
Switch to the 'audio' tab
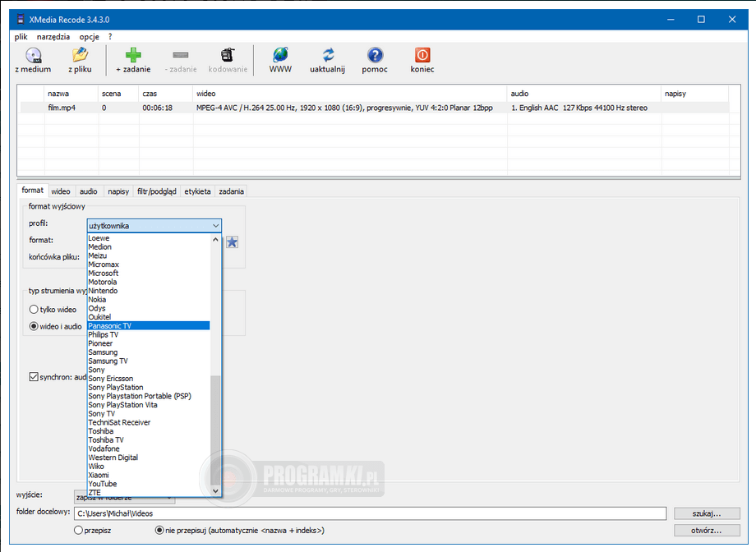(x=88, y=191)
